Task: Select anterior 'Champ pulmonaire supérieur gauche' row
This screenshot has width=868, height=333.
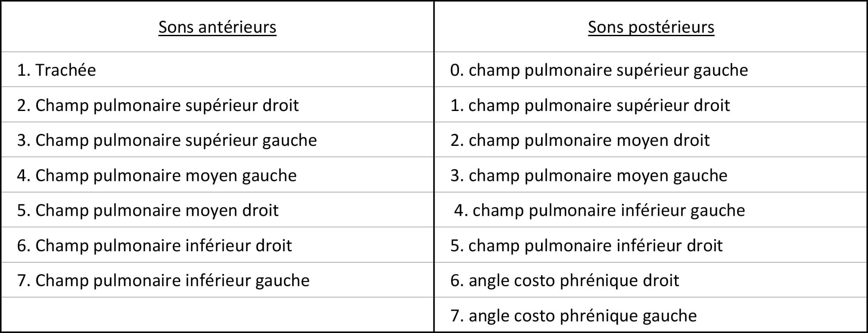Action: click(x=217, y=140)
